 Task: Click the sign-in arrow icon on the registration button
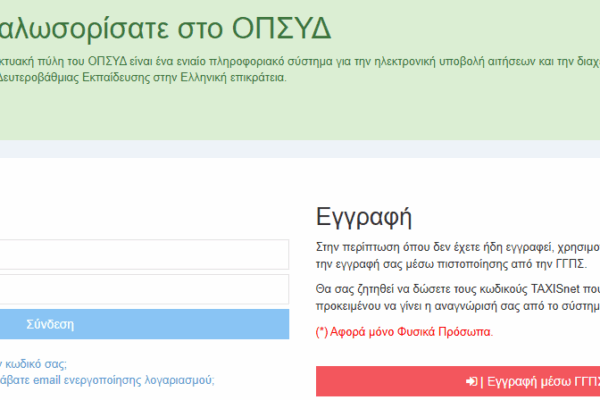tap(471, 381)
